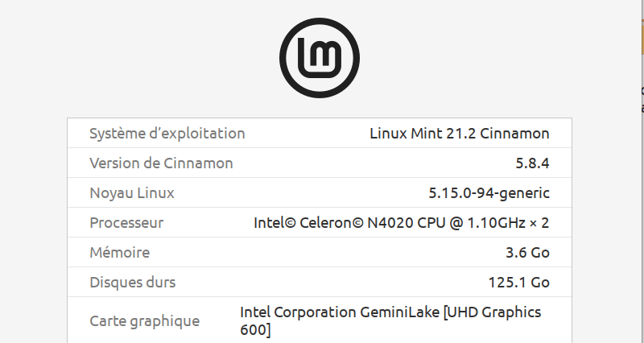Image resolution: width=644 pixels, height=343 pixels.
Task: Click the Linux Mint logo
Action: 320,57
